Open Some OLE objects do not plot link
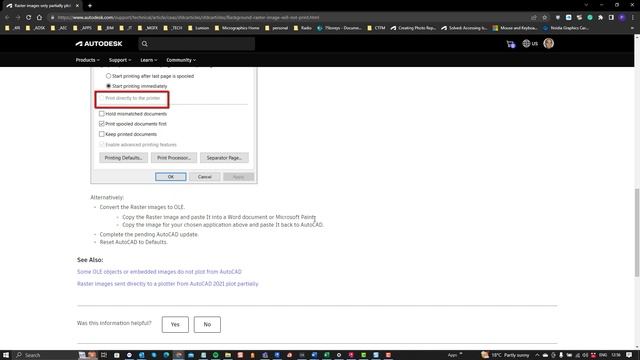The width and height of the screenshot is (640, 360). [159, 272]
